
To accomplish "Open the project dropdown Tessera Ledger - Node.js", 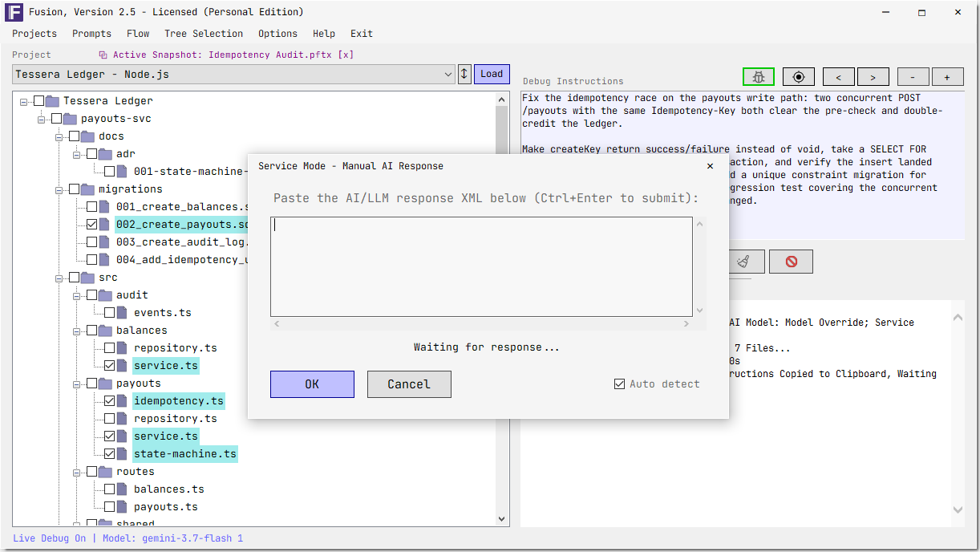I will point(234,75).
